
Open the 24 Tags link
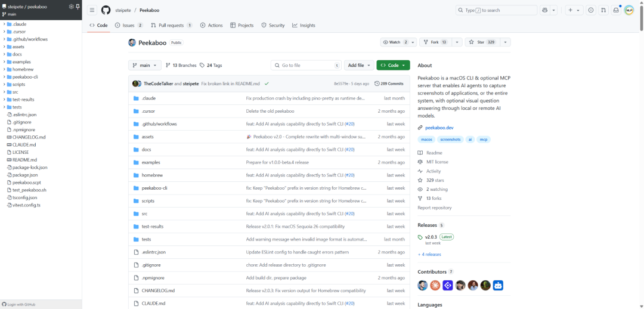[210, 66]
